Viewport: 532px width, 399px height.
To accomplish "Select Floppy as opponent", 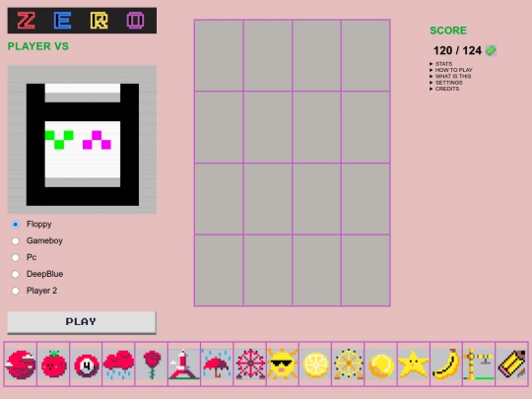I will click(x=15, y=225).
